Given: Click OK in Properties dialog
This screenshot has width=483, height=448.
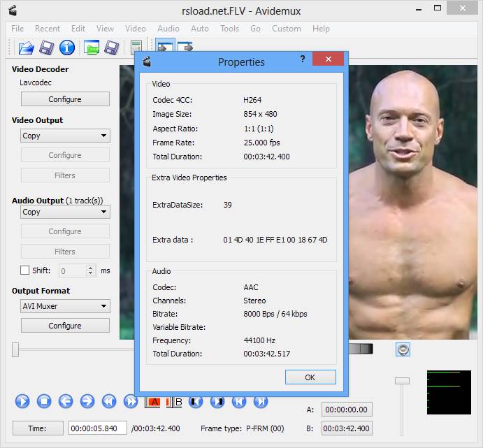Looking at the screenshot, I should coord(310,377).
